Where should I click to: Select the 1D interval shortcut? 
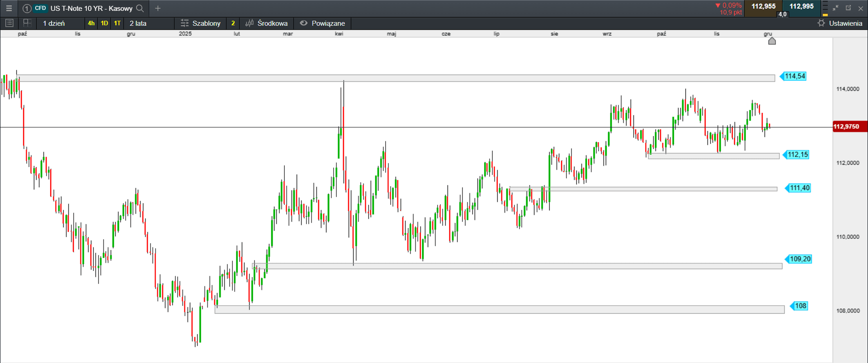tap(104, 23)
